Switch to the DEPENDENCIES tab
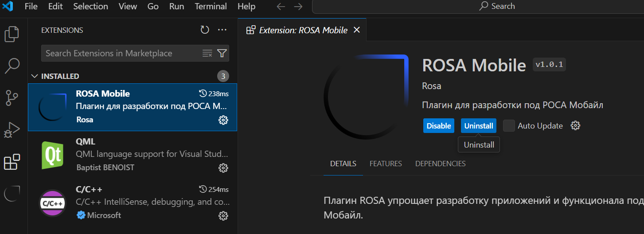This screenshot has height=234, width=644. 440,164
